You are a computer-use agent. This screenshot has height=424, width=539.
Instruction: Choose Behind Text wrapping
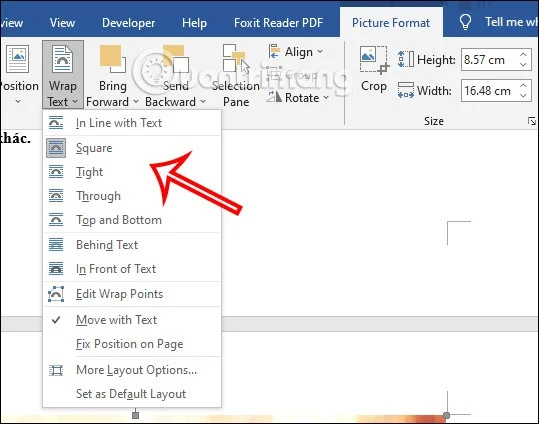click(132, 245)
